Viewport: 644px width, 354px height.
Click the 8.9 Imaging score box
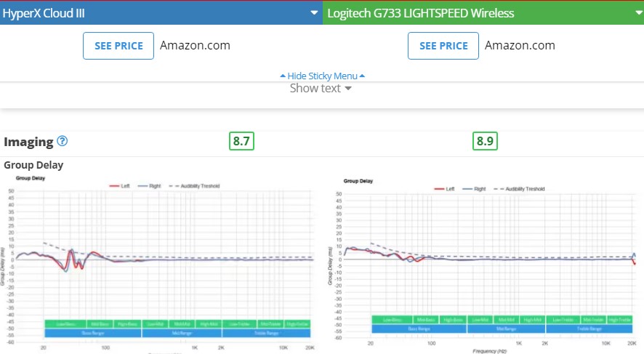(485, 141)
